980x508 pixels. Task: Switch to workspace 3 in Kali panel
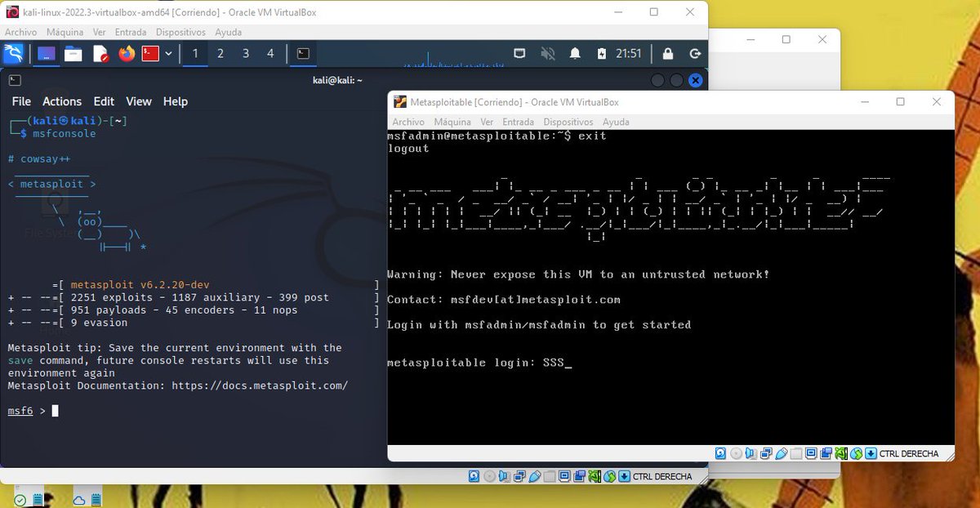[x=245, y=54]
